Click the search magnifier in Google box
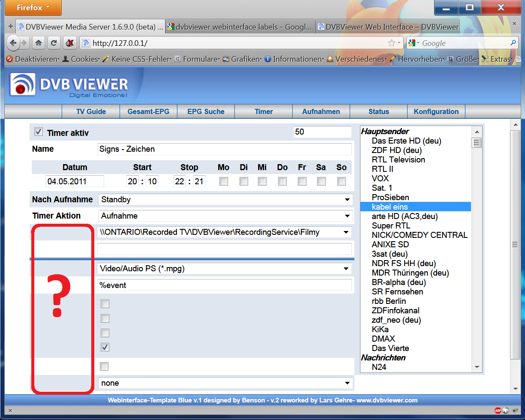Screen dimensions: 525x420 (513, 43)
